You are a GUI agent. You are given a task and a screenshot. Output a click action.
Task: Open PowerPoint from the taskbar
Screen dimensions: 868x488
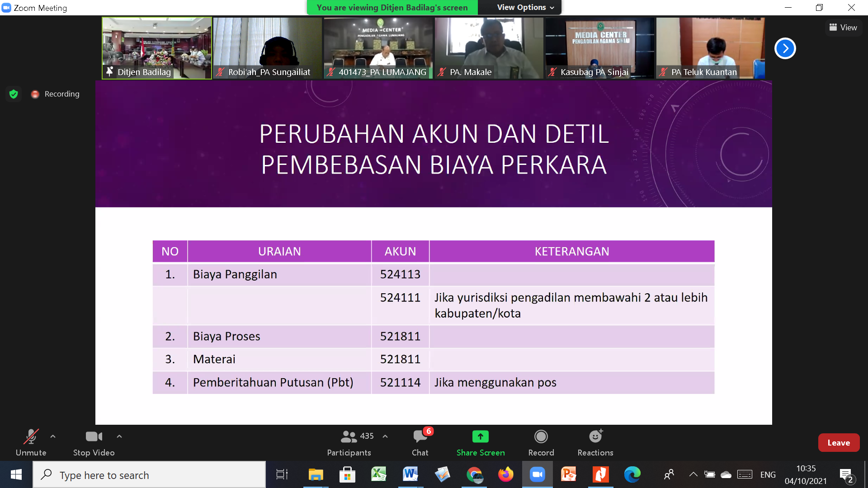point(569,474)
